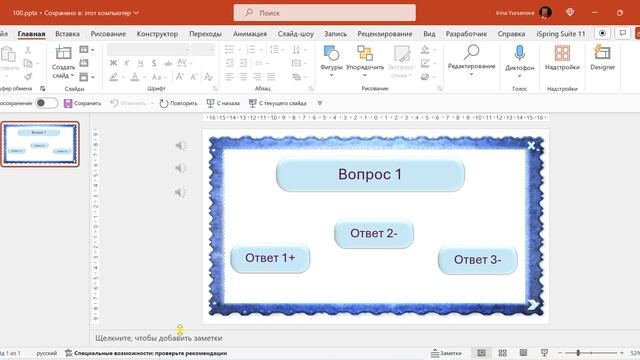Open the font name combo box
640x360 pixels.
[x=149, y=50]
